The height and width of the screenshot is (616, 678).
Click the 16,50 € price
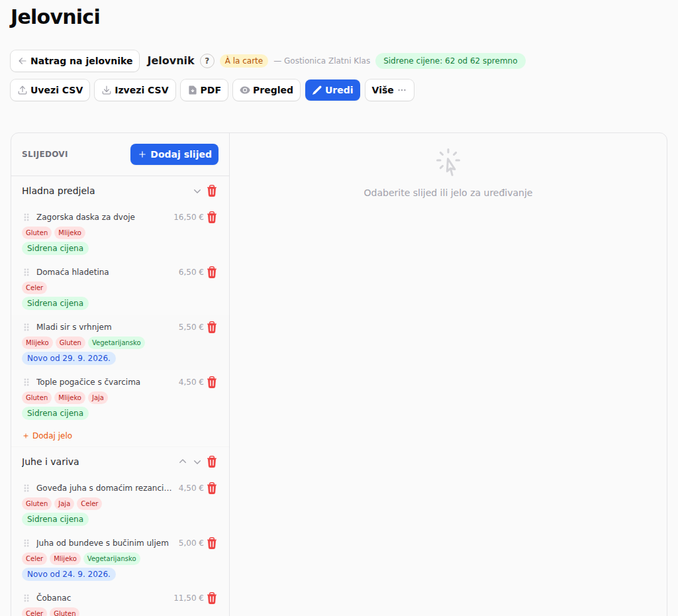(x=189, y=217)
